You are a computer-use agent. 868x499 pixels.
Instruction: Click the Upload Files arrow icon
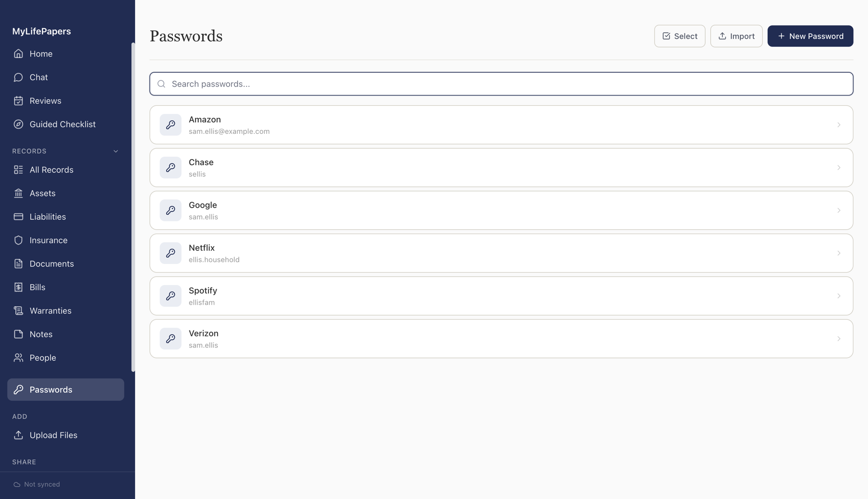(x=18, y=435)
